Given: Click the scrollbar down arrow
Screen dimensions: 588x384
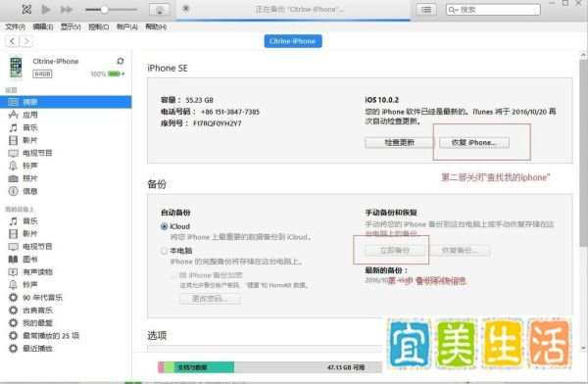Looking at the screenshot, I should (583, 348).
